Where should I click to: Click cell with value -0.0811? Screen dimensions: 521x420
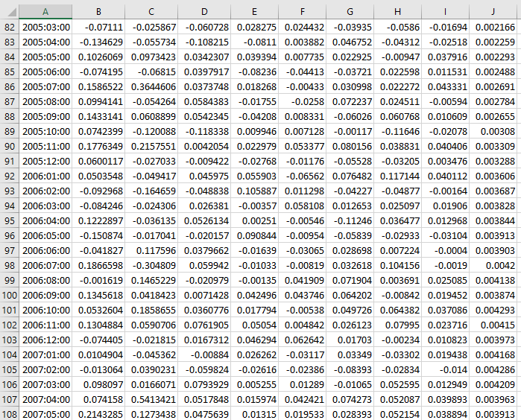tap(254, 42)
